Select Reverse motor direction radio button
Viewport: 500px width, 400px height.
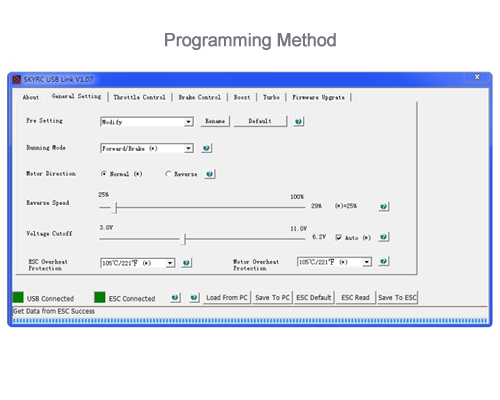(x=168, y=174)
